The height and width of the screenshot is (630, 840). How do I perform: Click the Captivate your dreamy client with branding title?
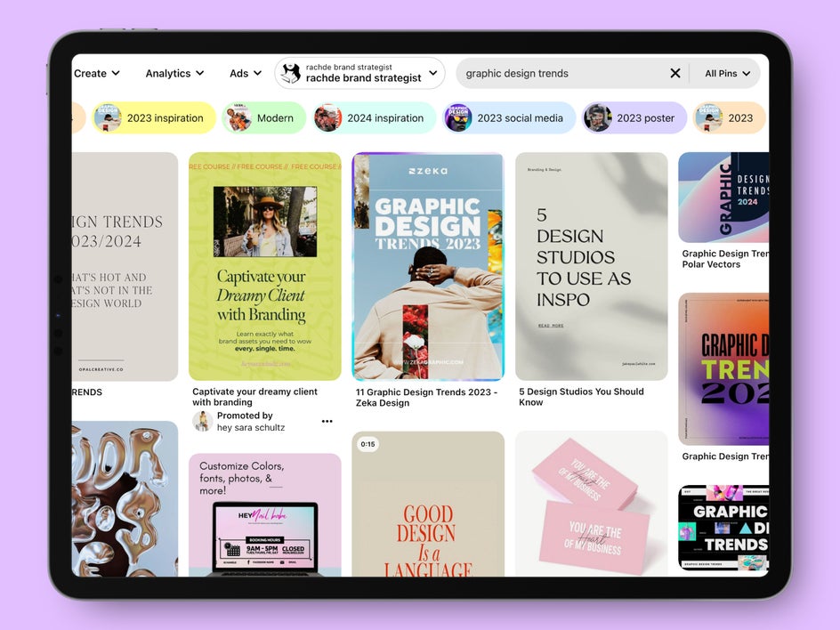coord(255,397)
